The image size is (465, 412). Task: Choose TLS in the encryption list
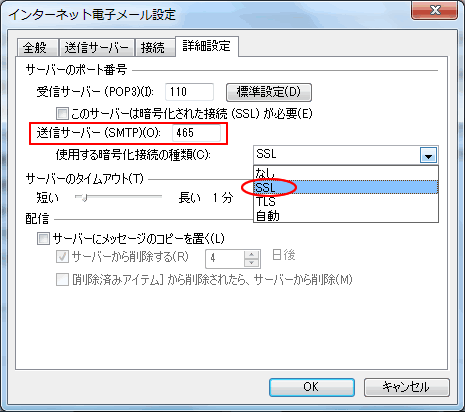tap(346, 201)
